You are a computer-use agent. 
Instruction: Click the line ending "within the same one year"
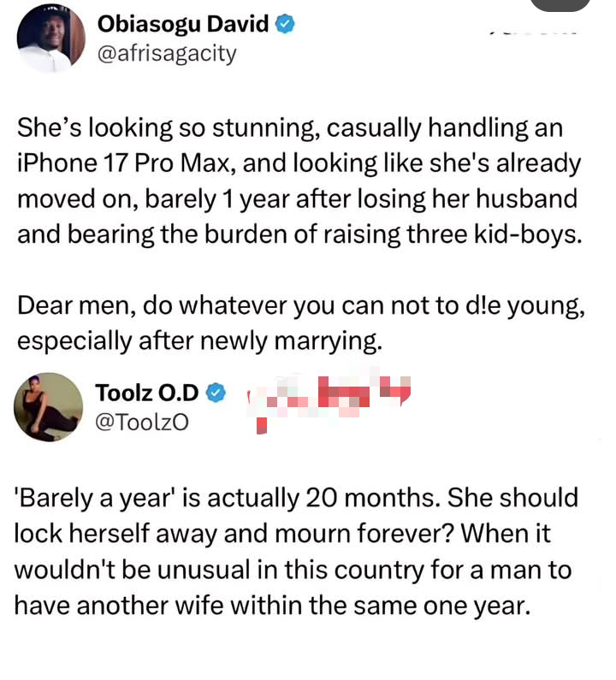(272, 605)
